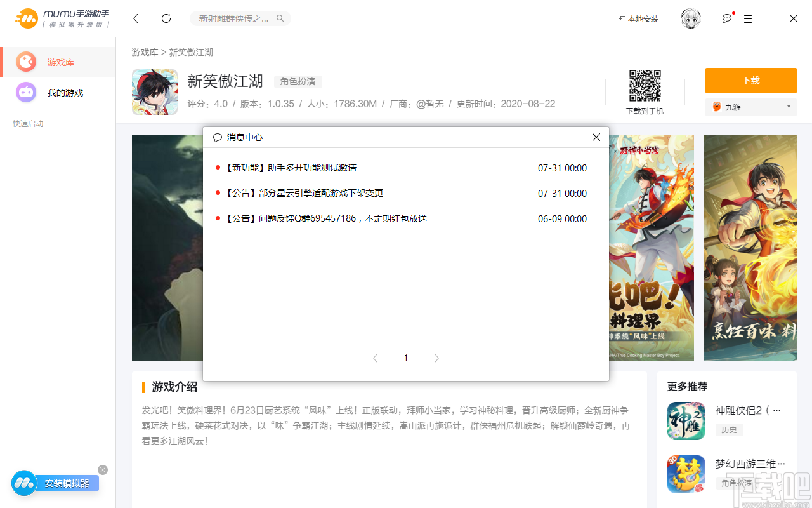The width and height of the screenshot is (812, 508).
Task: Open the 九游 channel dropdown
Action: 750,107
